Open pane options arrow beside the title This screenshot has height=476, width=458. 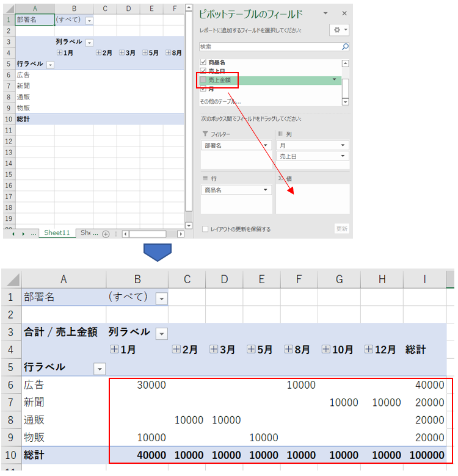click(325, 13)
